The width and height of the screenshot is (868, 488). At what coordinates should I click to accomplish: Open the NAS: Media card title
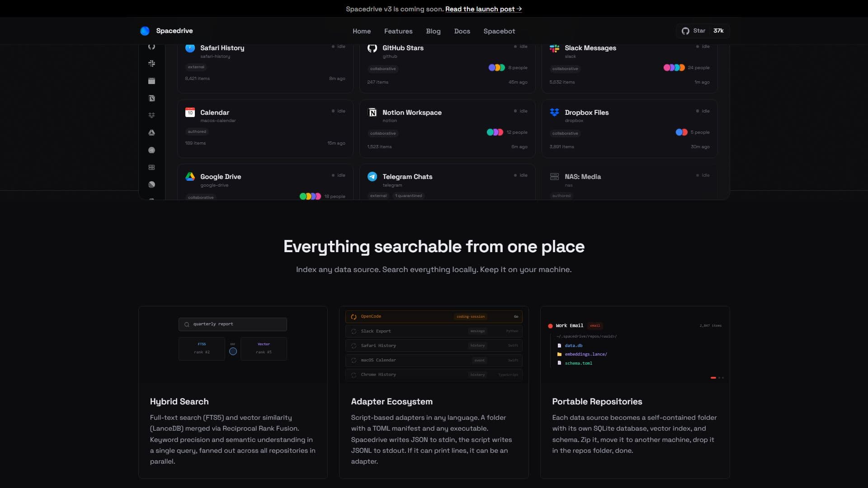tap(582, 177)
